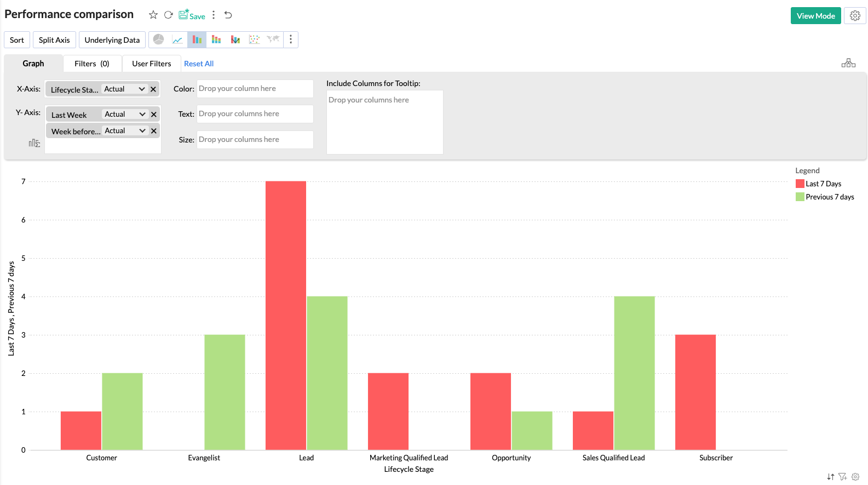Choose the stacked bar chart type
868x485 pixels.
click(216, 39)
